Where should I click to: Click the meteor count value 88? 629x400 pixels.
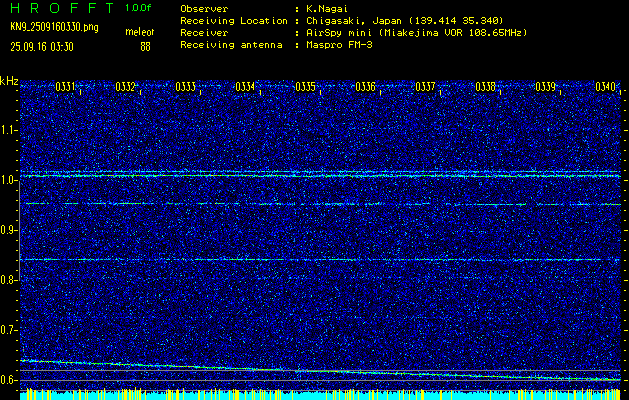[145, 47]
